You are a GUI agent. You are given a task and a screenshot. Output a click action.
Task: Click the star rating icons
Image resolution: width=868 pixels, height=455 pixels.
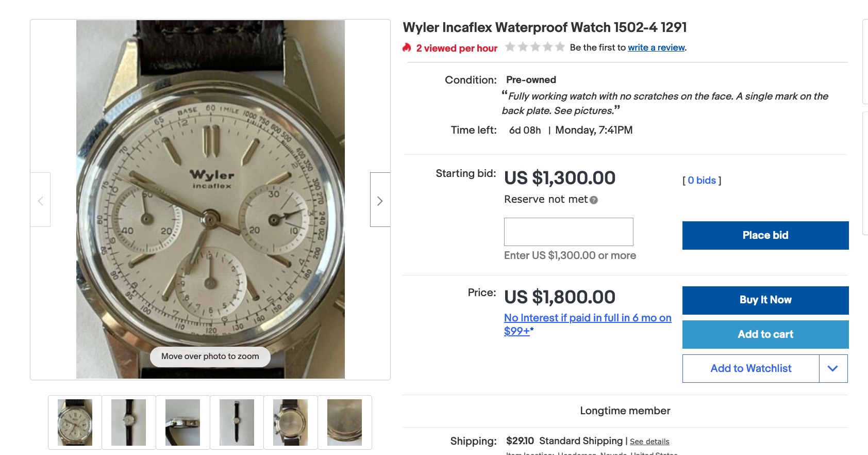(x=535, y=47)
